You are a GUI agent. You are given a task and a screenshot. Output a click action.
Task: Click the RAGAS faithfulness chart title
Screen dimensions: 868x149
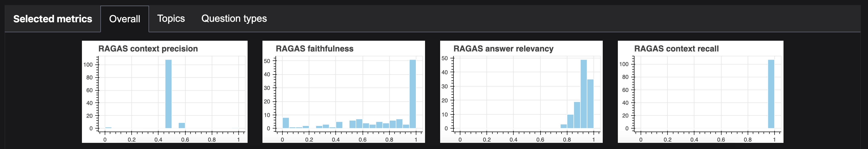[314, 49]
